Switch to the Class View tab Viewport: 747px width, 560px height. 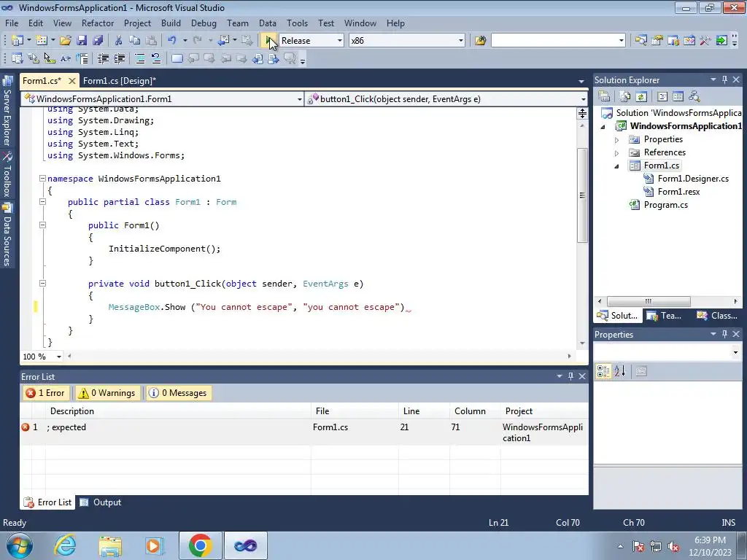pos(718,316)
